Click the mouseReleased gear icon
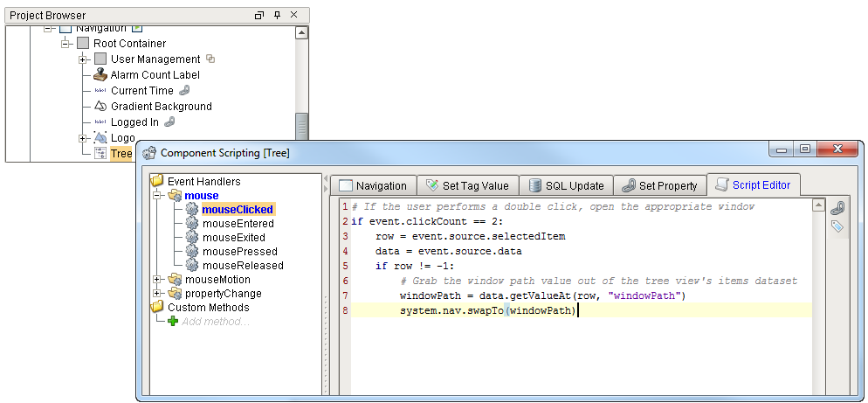Screen dimensions: 868x403 click(x=192, y=266)
